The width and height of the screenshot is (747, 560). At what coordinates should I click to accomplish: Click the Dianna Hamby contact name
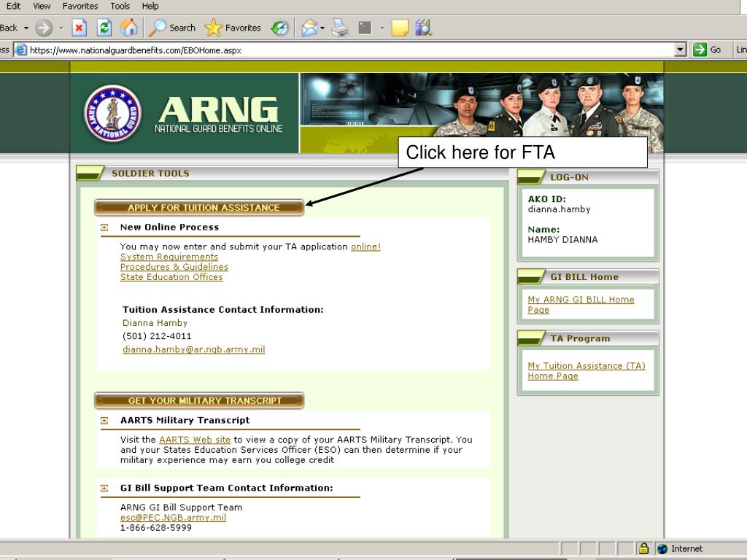[155, 323]
